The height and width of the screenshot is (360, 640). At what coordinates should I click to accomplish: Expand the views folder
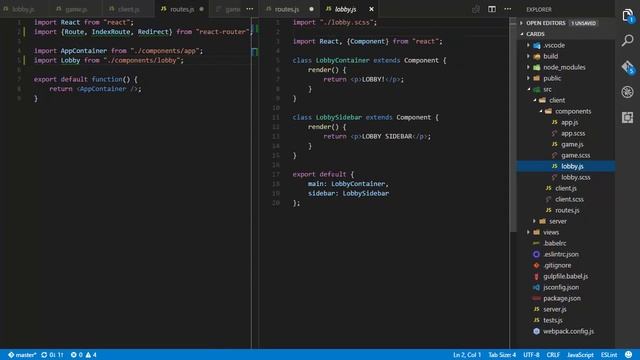[528, 232]
